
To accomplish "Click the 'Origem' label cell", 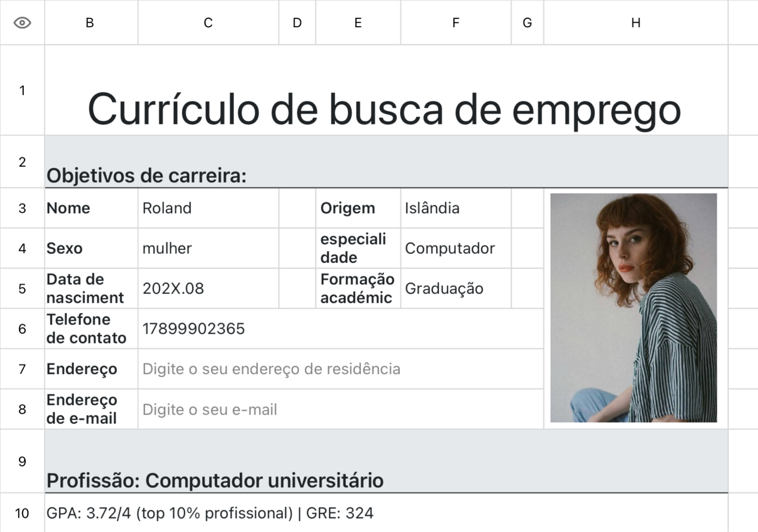I will pos(358,208).
